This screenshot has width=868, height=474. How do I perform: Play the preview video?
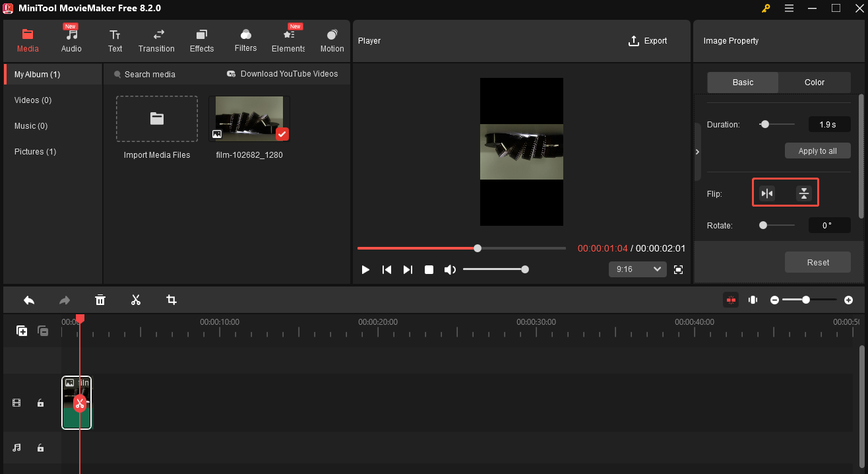(365, 269)
